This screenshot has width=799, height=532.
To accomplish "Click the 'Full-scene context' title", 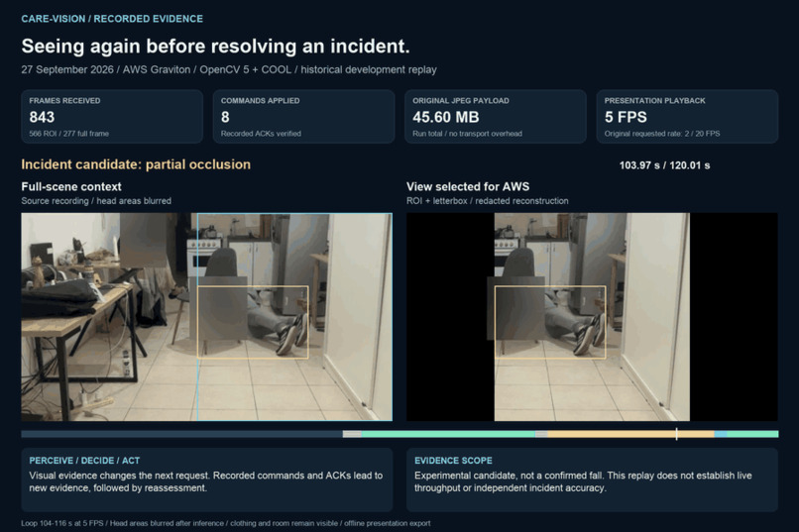I will tap(71, 187).
